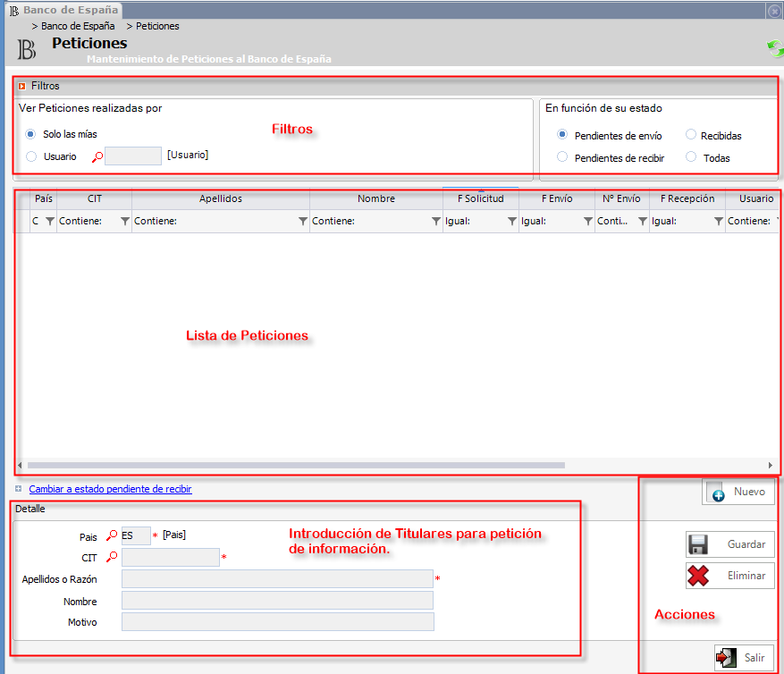Select the Recibidas radio option

[x=691, y=134]
